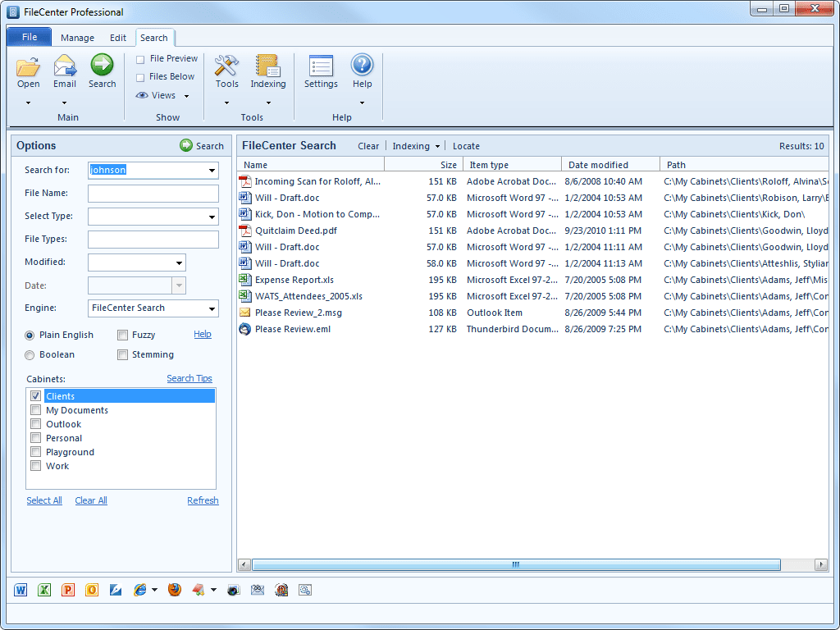Open the Indexing notebook tool in the ribbon
Screen dimensions: 840x630
(x=267, y=66)
